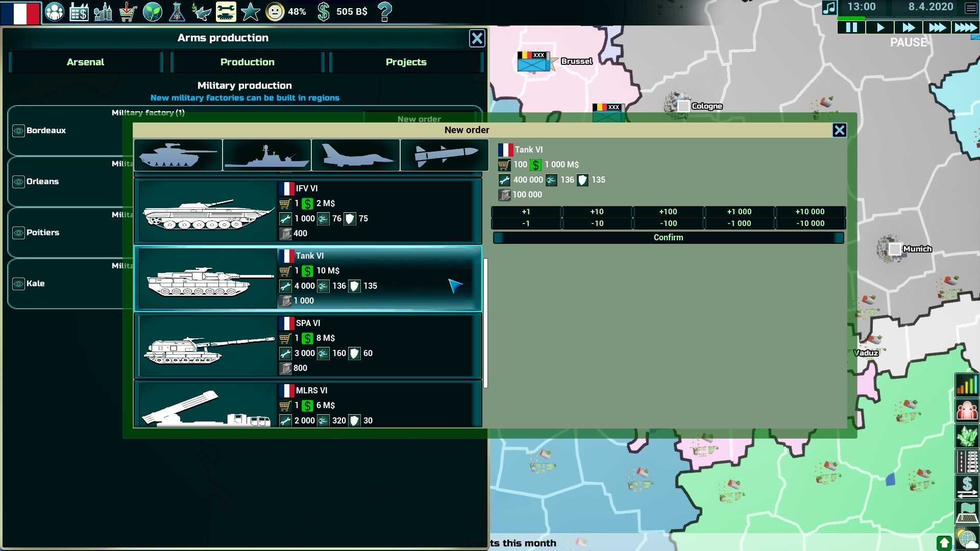Screen dimensions: 980x551
Task: Subtract -100 units from order
Action: click(x=668, y=223)
